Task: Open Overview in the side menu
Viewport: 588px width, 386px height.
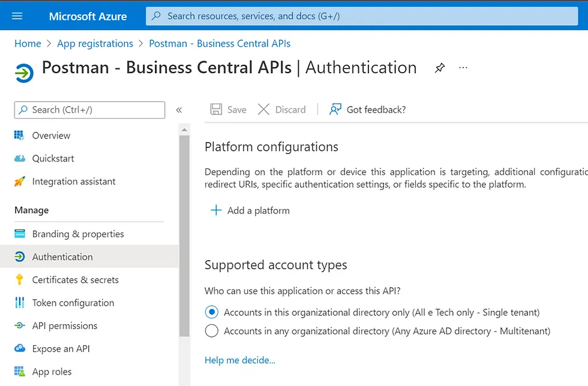Action: click(x=51, y=135)
